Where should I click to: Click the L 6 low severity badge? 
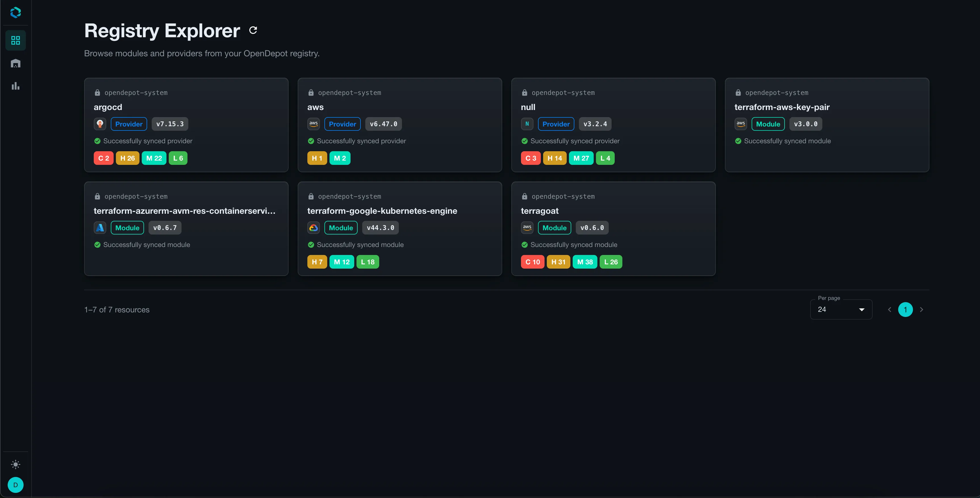pyautogui.click(x=178, y=158)
